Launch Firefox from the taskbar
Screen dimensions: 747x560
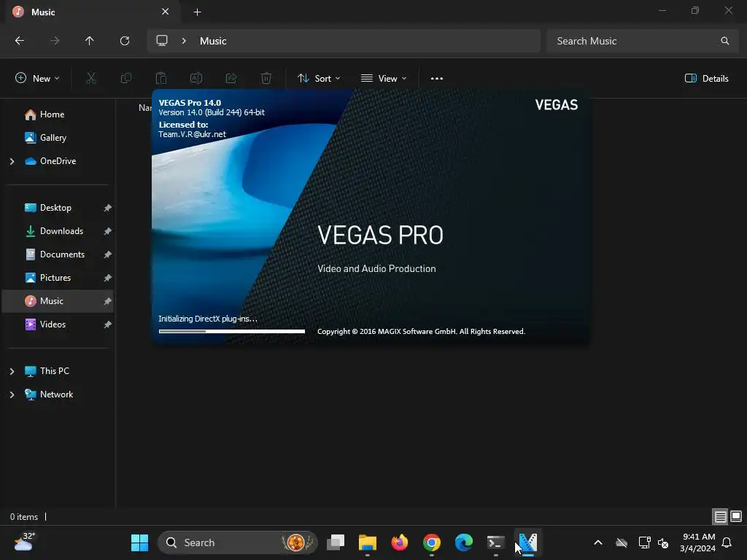click(x=399, y=542)
